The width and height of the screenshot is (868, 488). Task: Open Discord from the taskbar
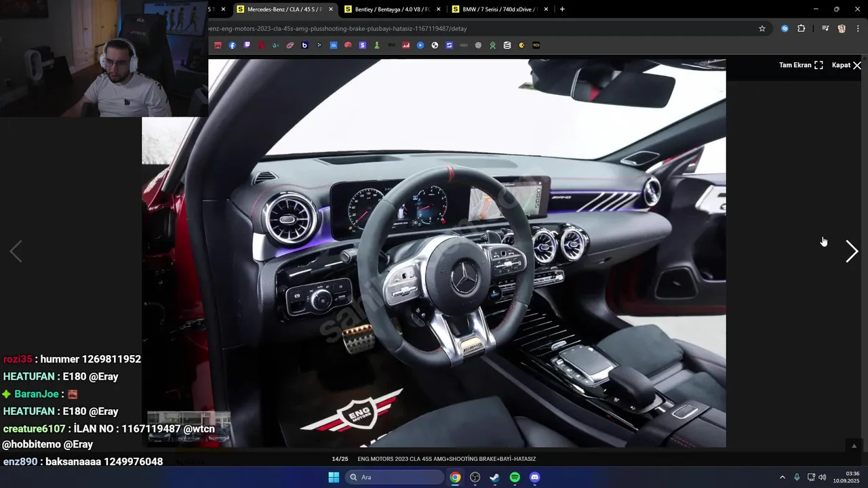[x=534, y=477]
